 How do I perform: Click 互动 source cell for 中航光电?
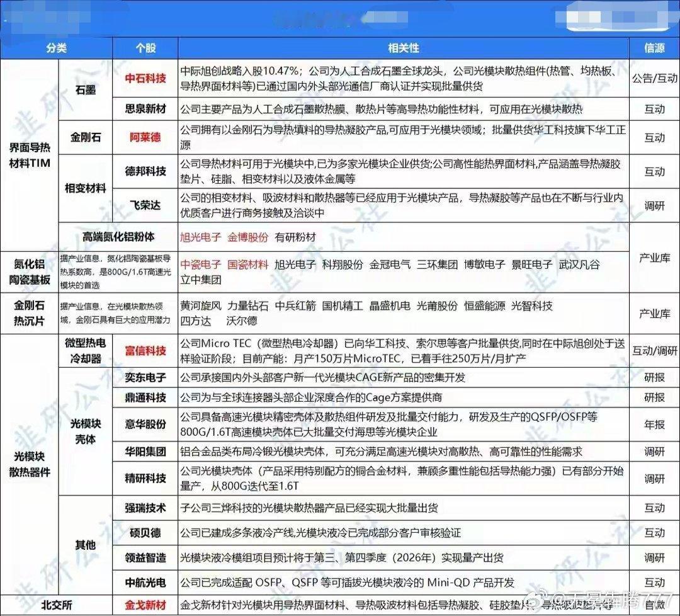tap(654, 582)
